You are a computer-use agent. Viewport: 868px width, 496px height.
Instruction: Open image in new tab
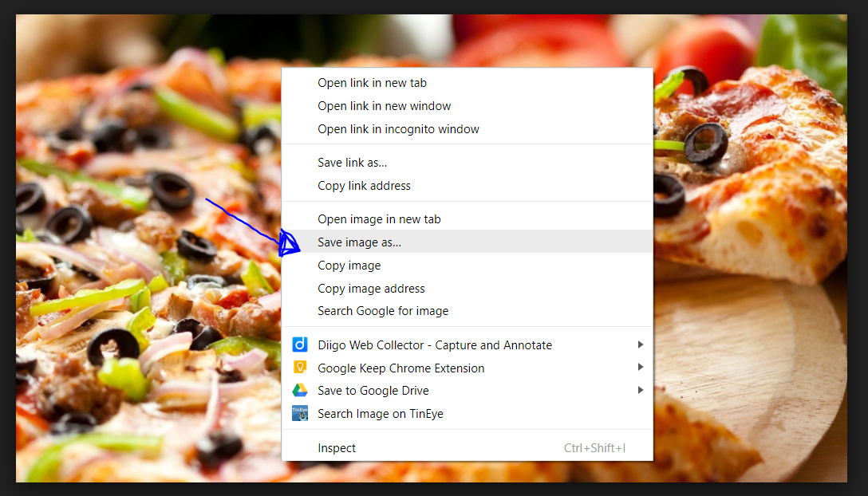pos(468,219)
